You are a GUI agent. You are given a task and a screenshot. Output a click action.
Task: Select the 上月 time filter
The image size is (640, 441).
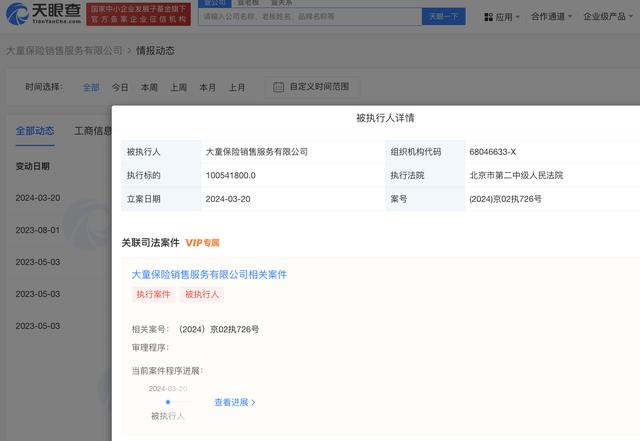237,87
